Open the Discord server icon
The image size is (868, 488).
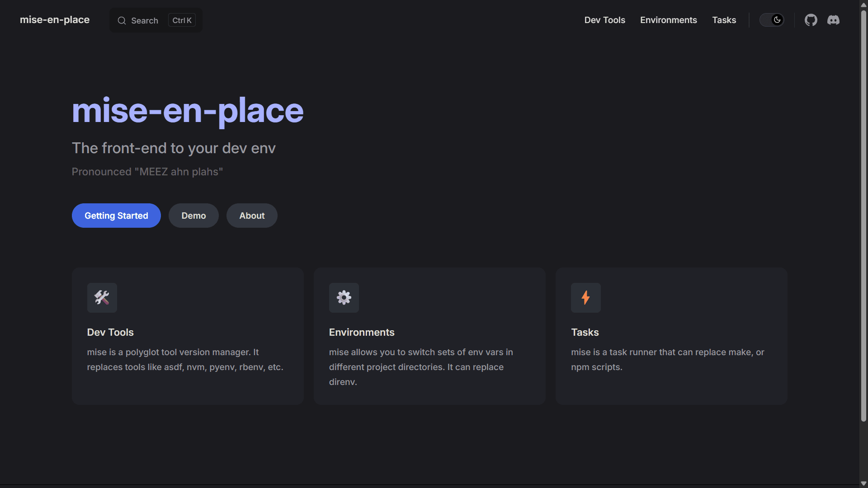pos(833,20)
